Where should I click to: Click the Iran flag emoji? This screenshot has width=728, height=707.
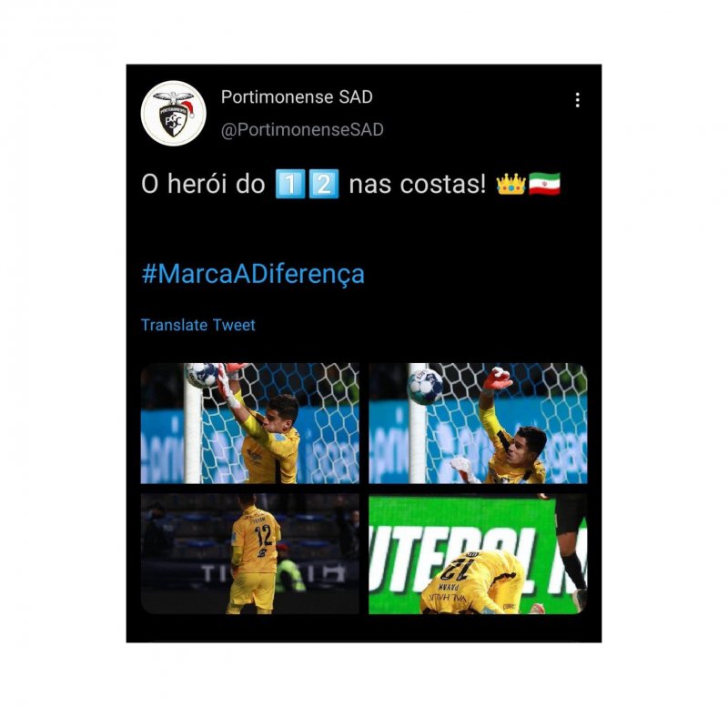tap(544, 184)
